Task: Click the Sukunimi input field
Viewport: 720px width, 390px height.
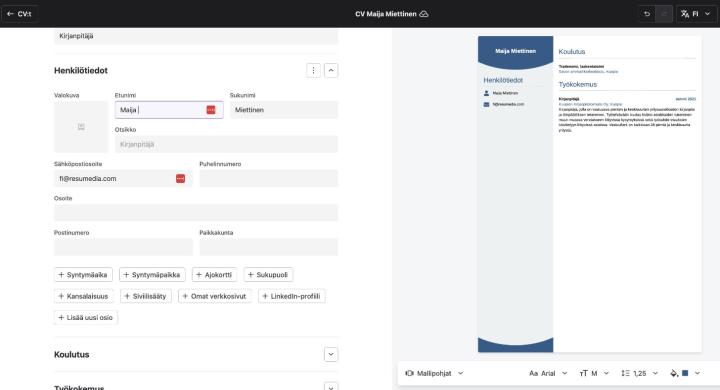Action: [284, 110]
